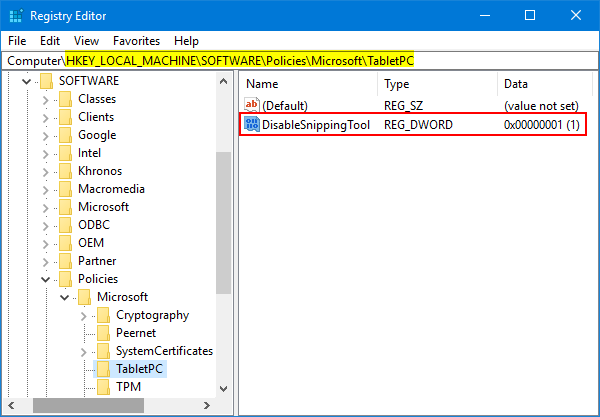Collapse the SOFTWARE tree node
Screen dimensions: 600x417
[26, 81]
